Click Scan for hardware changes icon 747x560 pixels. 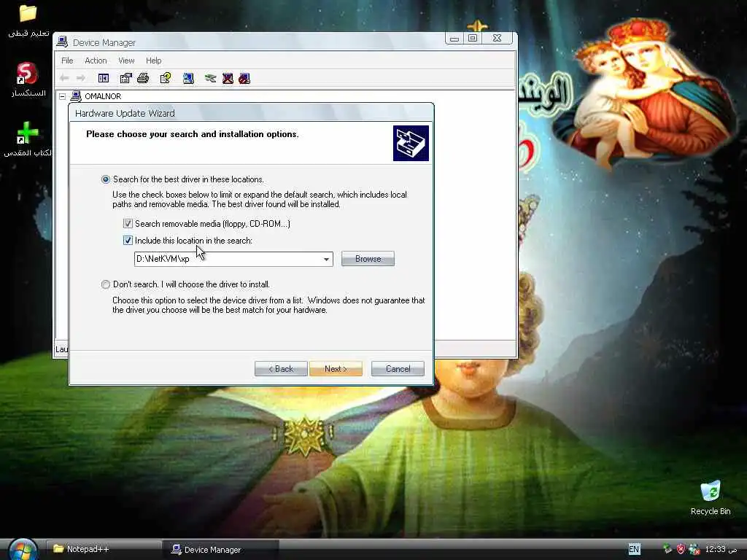(x=188, y=78)
